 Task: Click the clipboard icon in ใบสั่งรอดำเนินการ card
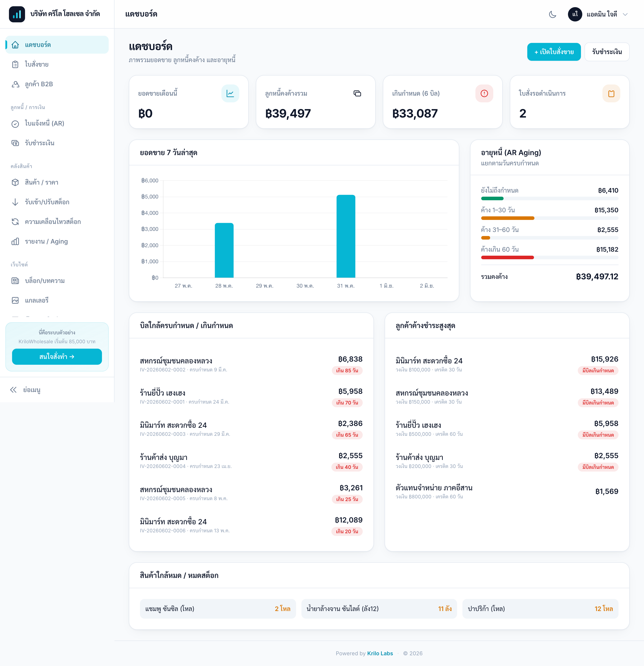611,93
